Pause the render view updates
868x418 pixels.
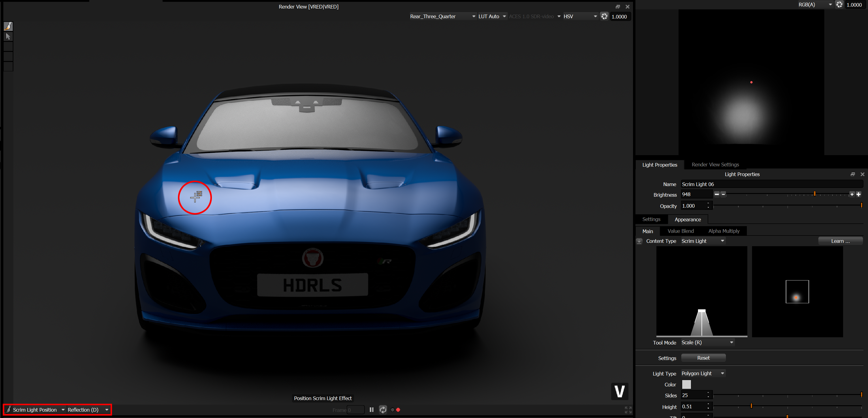pyautogui.click(x=371, y=410)
